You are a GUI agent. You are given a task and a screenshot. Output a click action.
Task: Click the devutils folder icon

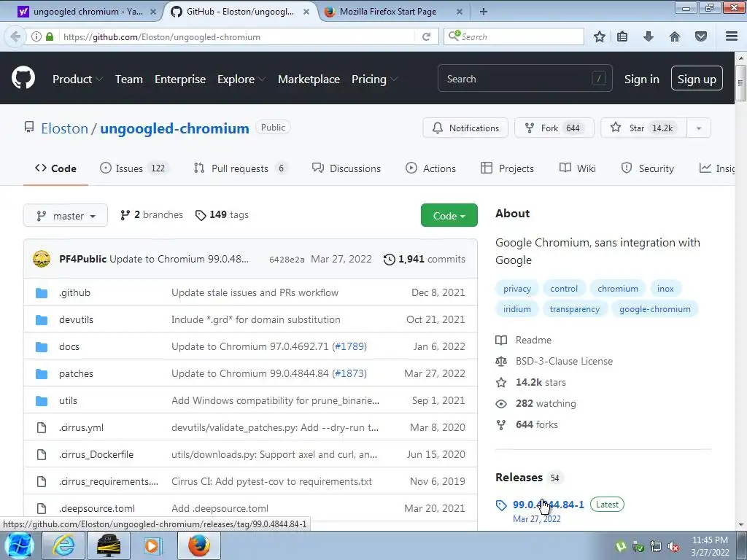42,320
